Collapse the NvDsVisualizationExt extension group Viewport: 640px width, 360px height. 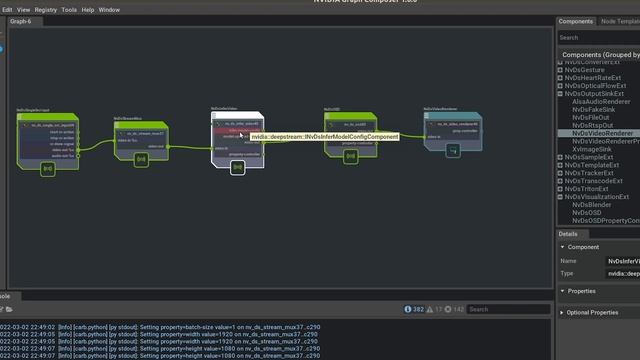point(560,197)
